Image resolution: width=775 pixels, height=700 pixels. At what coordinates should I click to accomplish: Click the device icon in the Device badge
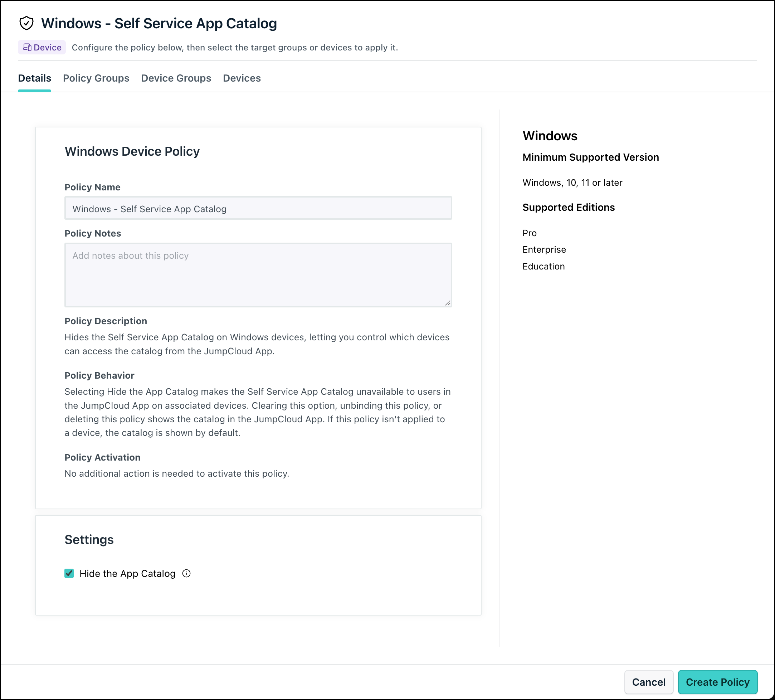tap(27, 47)
